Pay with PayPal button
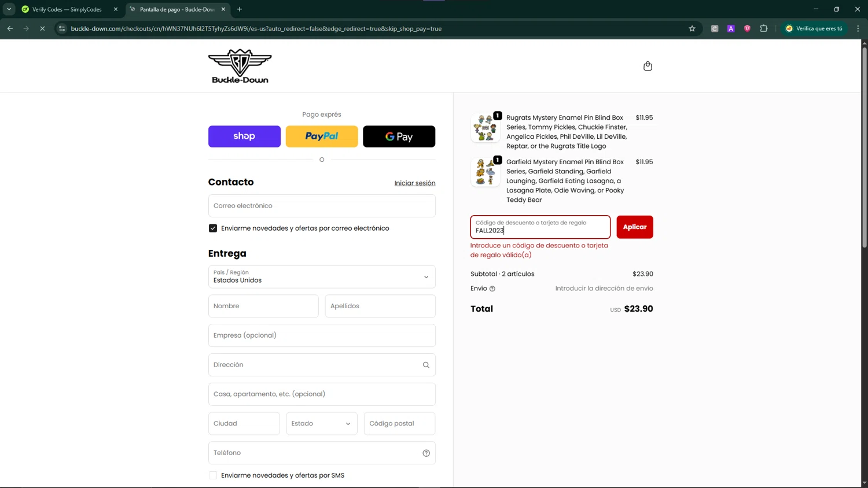 (322, 136)
